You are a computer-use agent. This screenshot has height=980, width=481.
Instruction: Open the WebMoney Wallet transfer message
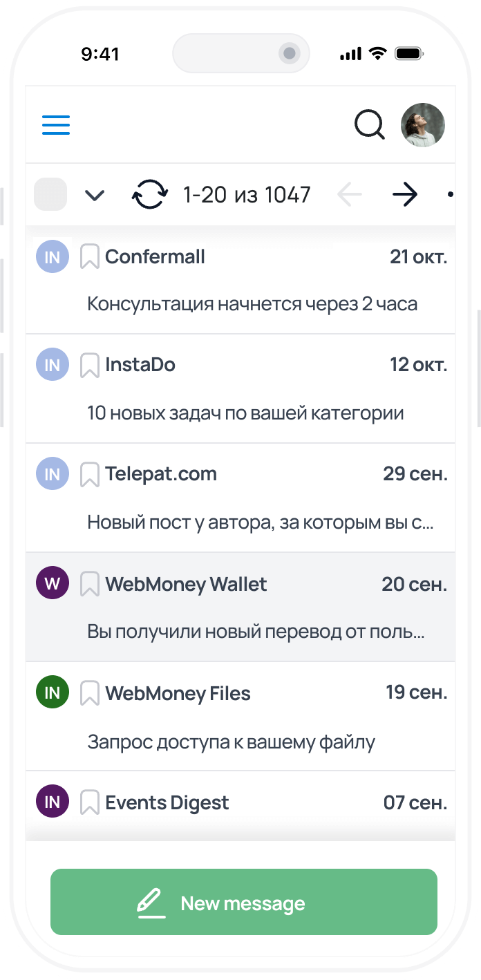pos(256,631)
